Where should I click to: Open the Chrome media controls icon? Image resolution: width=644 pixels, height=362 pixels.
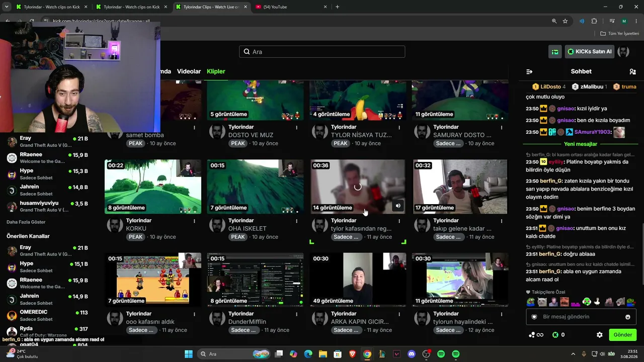pyautogui.click(x=612, y=21)
